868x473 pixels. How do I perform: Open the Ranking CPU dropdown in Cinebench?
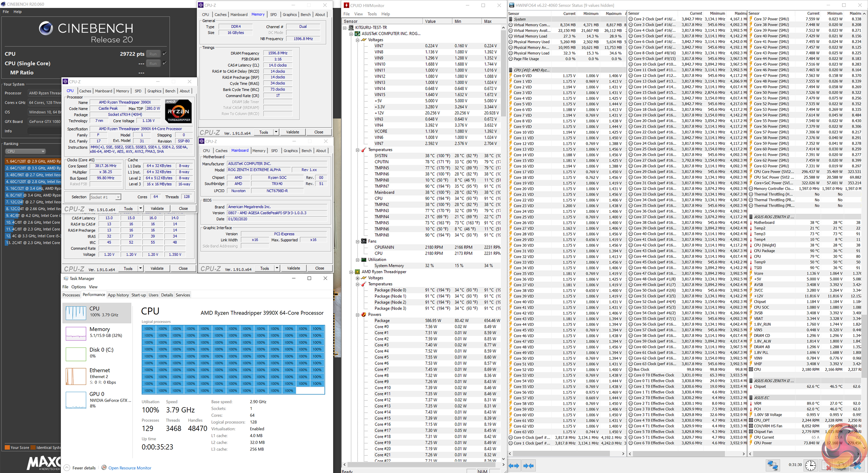click(x=25, y=151)
